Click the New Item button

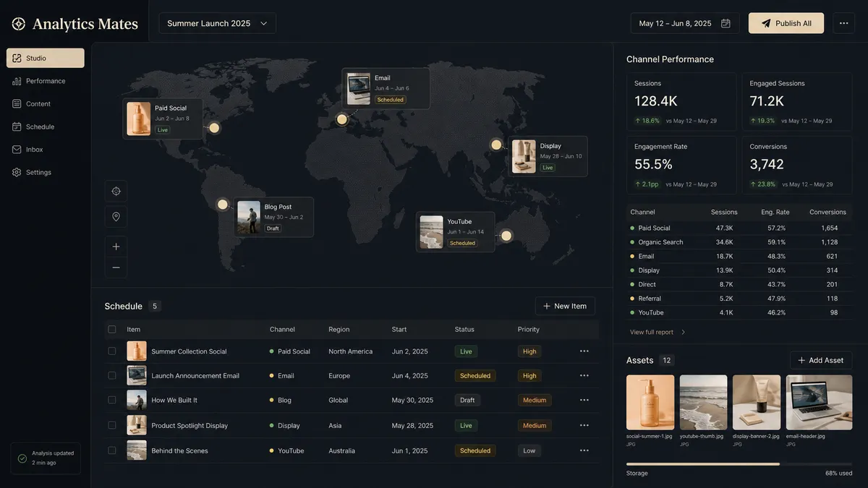point(565,306)
